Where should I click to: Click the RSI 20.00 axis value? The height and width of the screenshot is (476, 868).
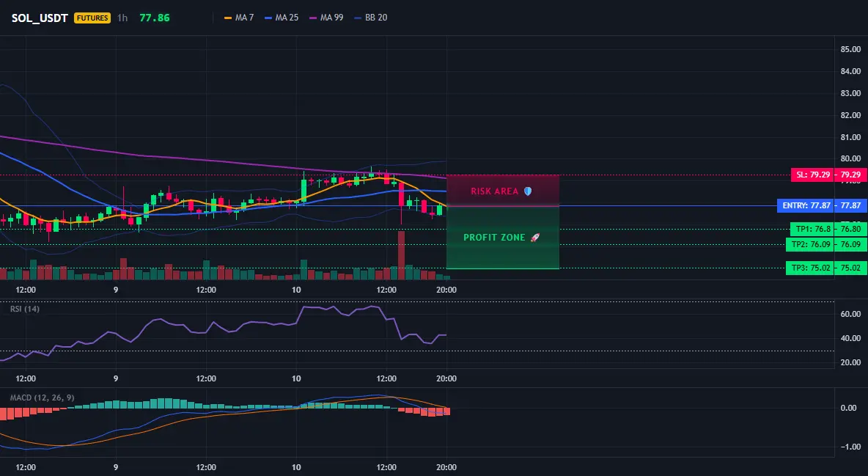click(x=850, y=362)
